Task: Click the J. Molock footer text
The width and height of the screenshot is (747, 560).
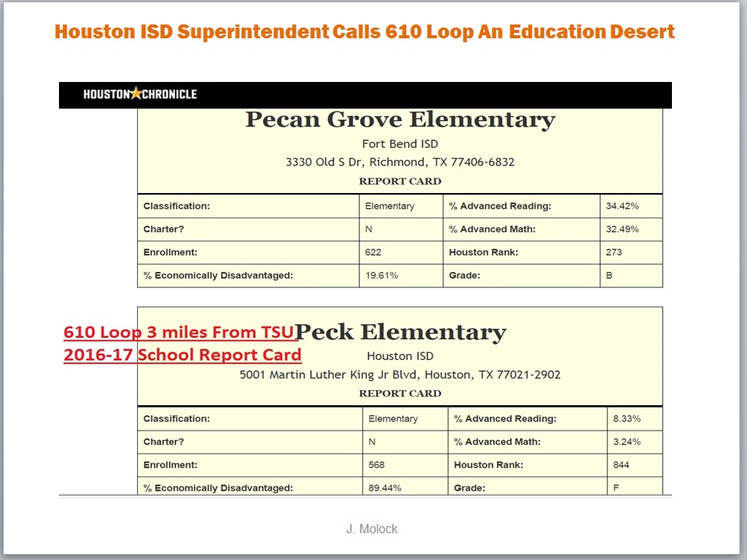Action: click(372, 529)
